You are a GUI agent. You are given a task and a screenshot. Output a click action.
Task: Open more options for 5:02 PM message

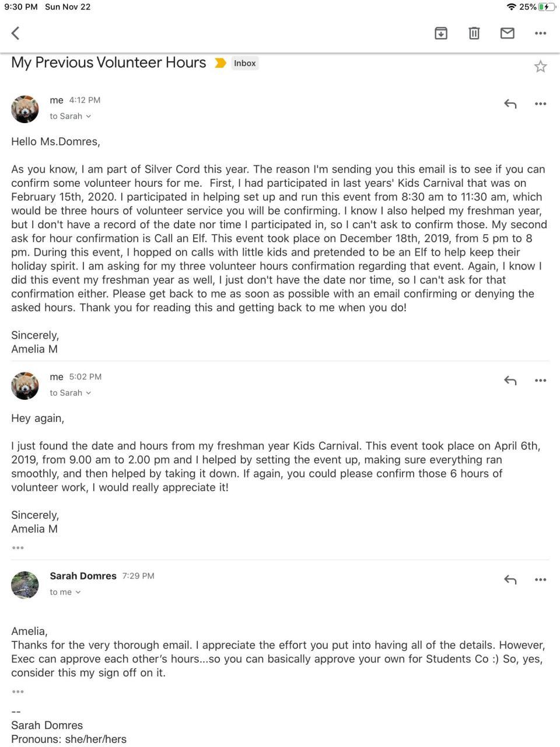(541, 381)
